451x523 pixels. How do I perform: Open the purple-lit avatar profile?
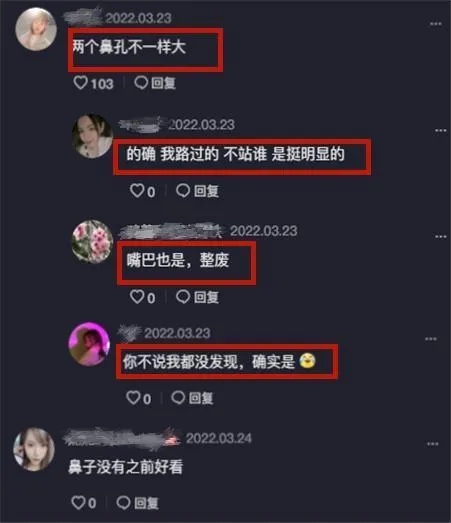[89, 344]
